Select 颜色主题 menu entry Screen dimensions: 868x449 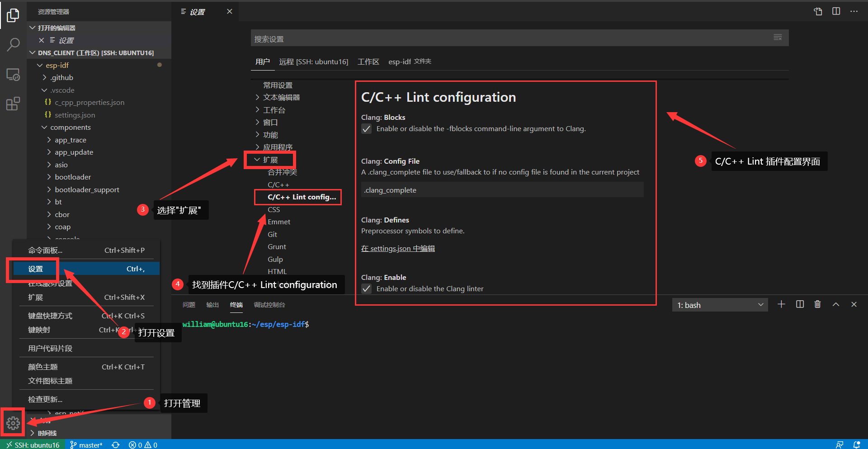(86, 367)
